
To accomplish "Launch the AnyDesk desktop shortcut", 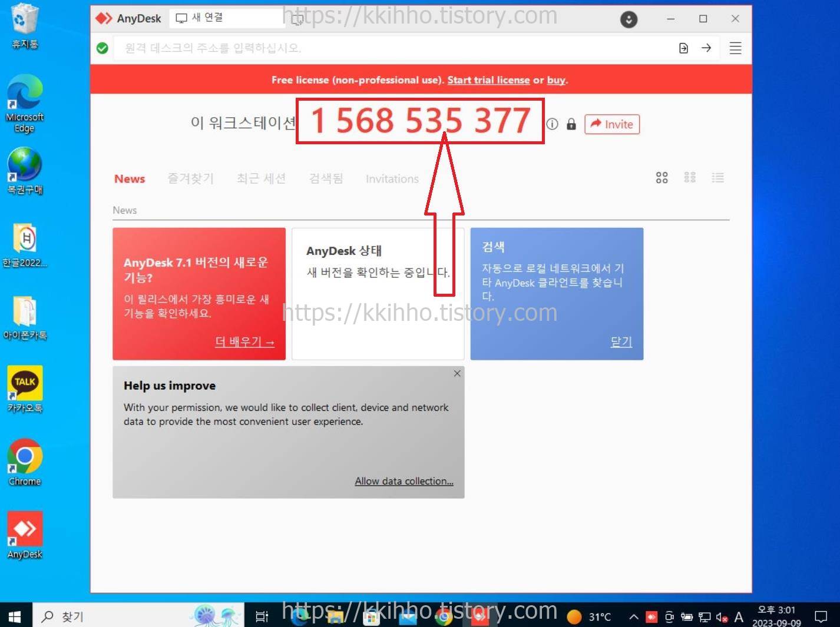I will pyautogui.click(x=25, y=536).
